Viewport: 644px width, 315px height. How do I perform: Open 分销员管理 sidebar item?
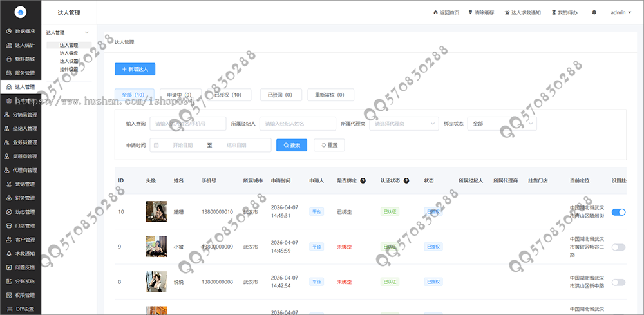point(21,115)
